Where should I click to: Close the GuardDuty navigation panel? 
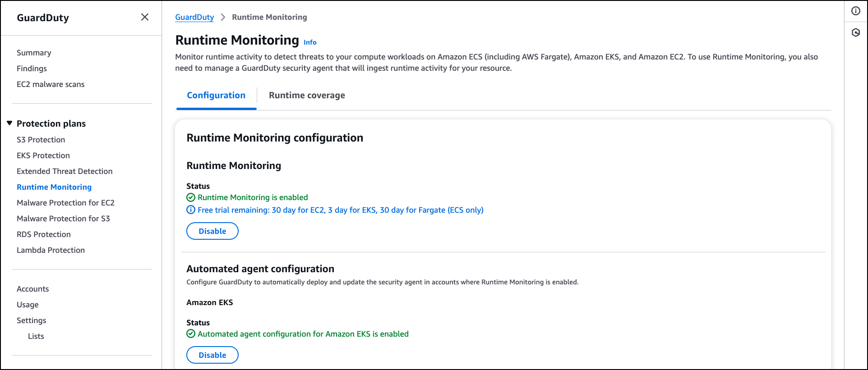click(x=144, y=17)
